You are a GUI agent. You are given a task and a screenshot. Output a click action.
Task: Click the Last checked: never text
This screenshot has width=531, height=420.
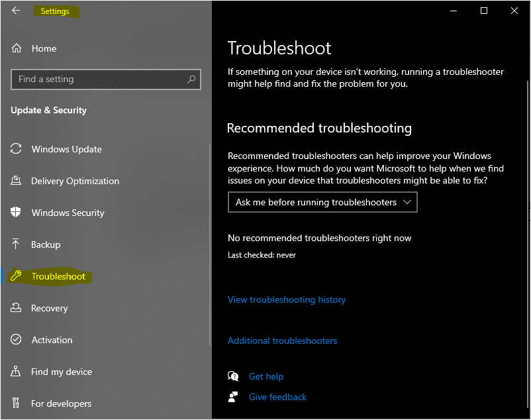262,254
